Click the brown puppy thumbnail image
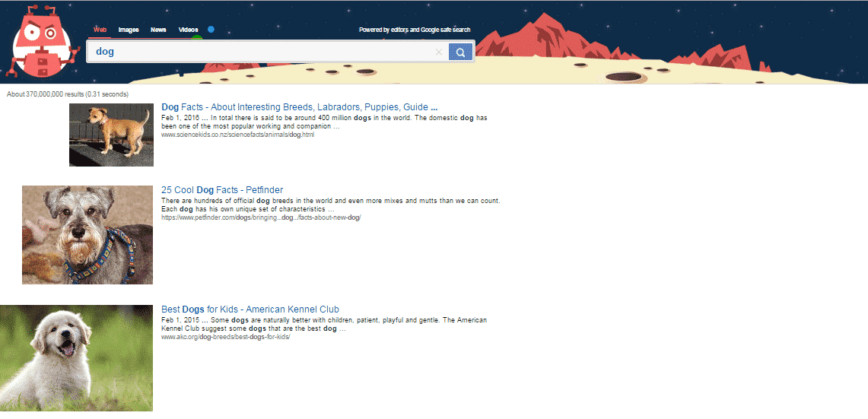This screenshot has height=419, width=868. pos(111,135)
